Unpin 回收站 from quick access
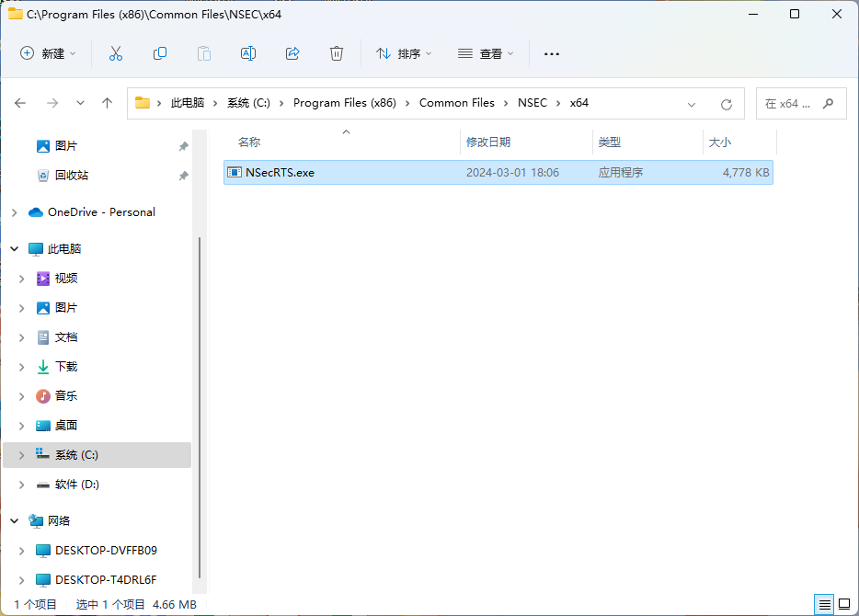 (x=183, y=176)
